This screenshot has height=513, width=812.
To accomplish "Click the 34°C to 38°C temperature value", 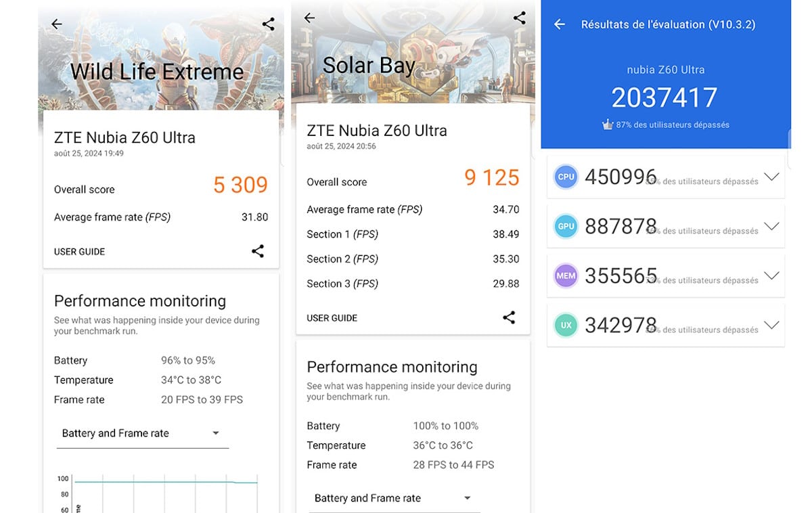I will click(191, 380).
